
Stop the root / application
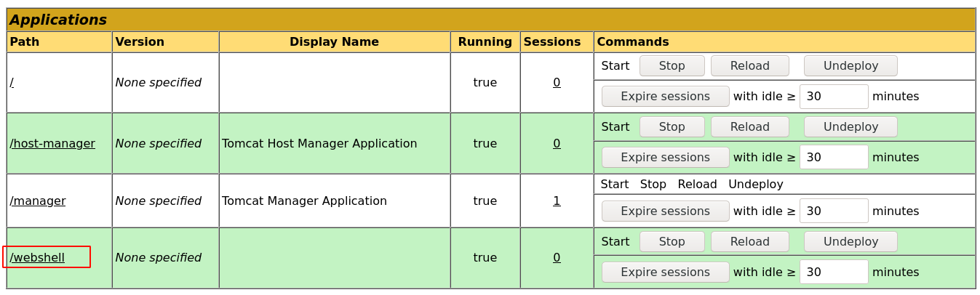coord(672,65)
